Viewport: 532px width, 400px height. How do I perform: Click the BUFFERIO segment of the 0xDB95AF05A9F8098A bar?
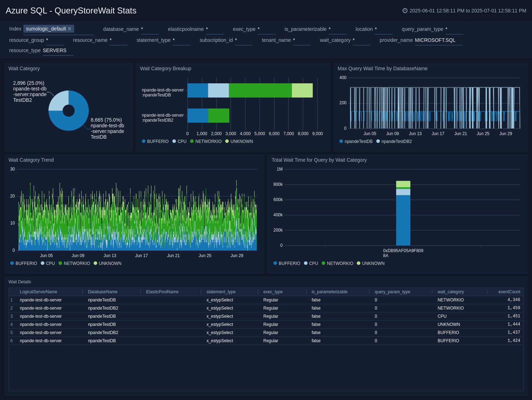pyautogui.click(x=403, y=220)
